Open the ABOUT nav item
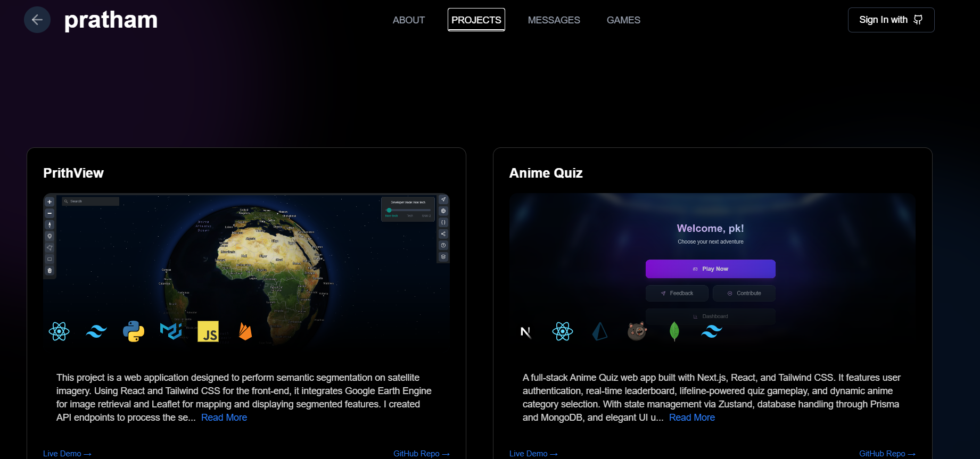 tap(409, 20)
